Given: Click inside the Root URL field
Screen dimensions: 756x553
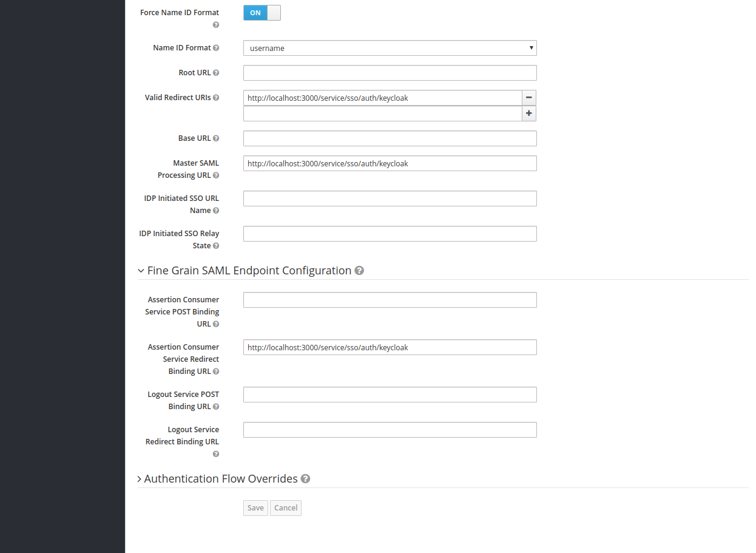Looking at the screenshot, I should point(390,72).
